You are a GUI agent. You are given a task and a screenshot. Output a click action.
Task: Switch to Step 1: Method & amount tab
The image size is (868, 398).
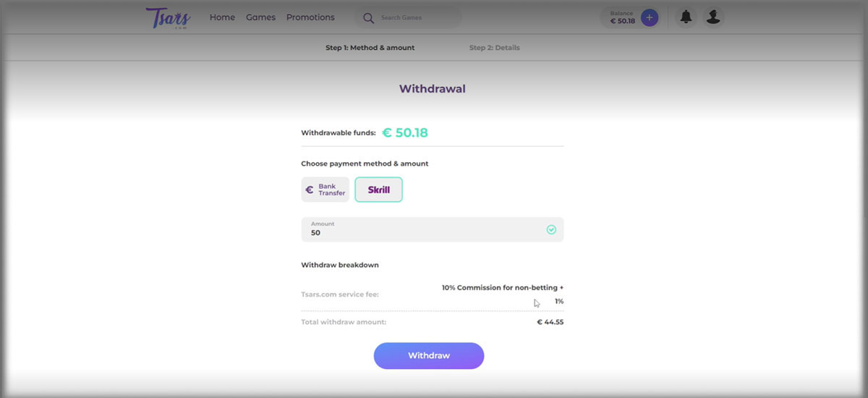pyautogui.click(x=370, y=48)
